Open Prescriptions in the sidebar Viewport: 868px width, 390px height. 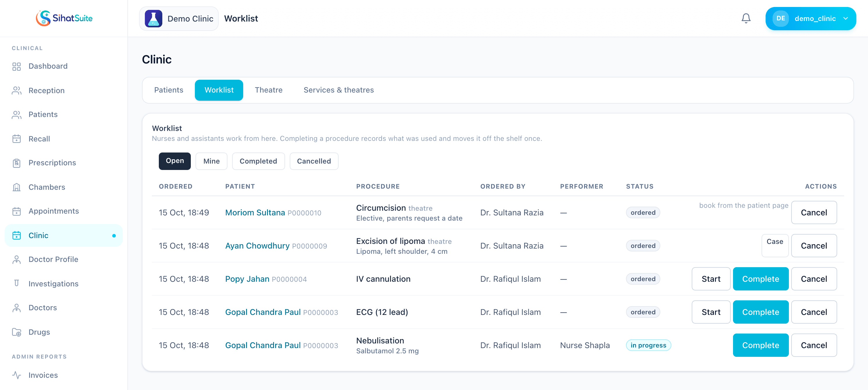pos(64,163)
